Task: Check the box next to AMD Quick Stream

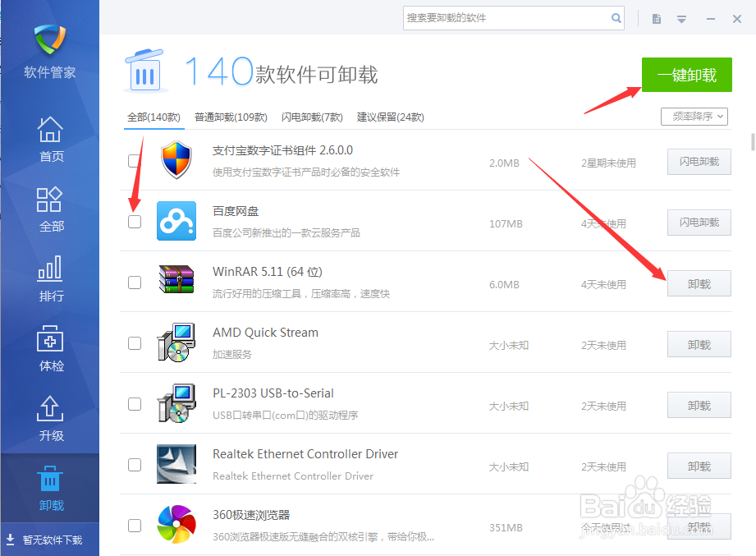Action: [x=134, y=343]
